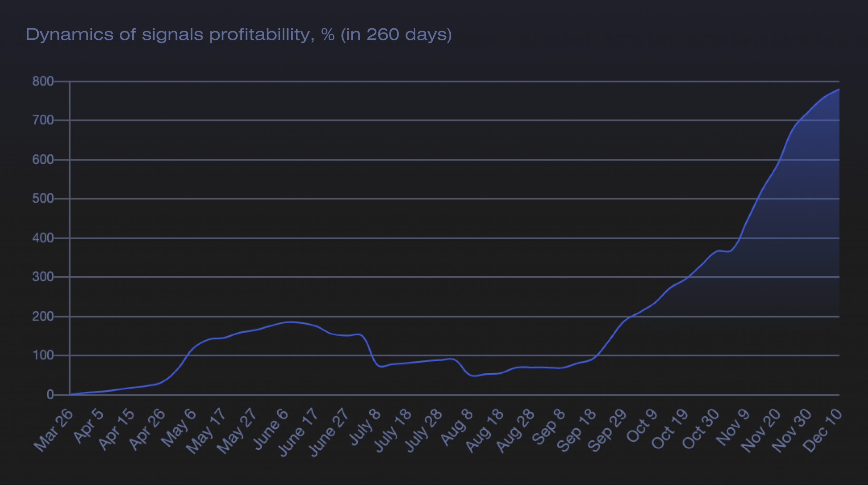Click the y-axis label 400
This screenshot has width=868, height=485.
coord(43,238)
